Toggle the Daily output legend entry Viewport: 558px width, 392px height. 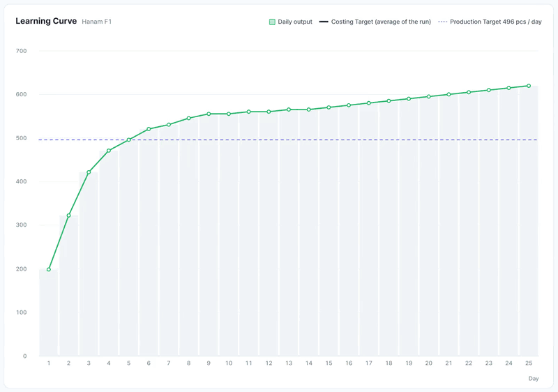pyautogui.click(x=290, y=22)
